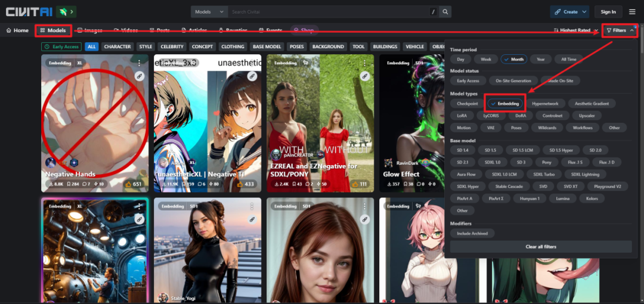Open the Shop tab

(304, 30)
